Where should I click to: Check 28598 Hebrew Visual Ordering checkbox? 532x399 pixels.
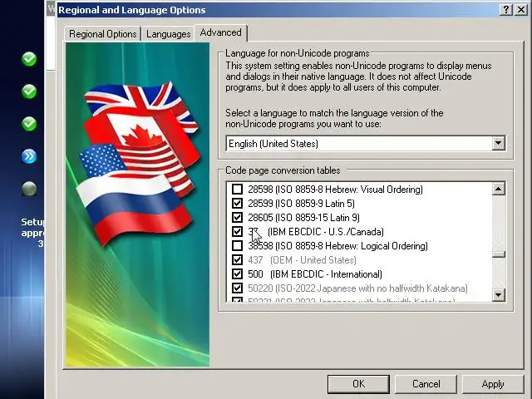237,189
